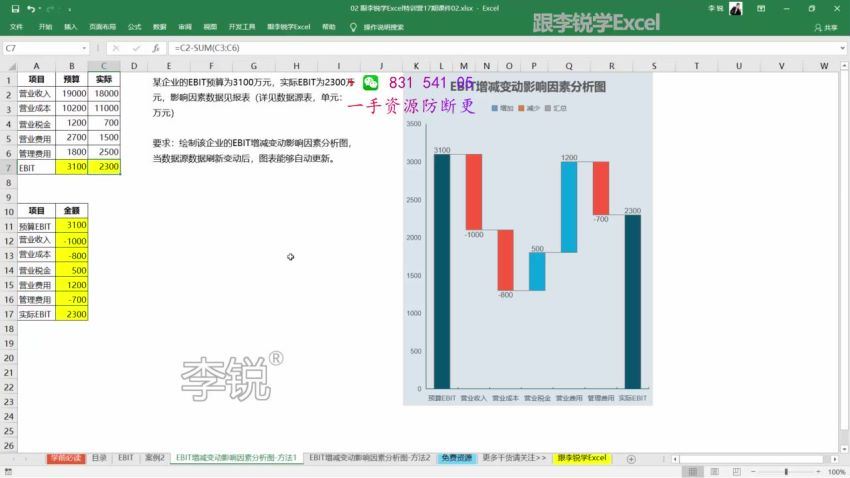Click the select-all corner of the grid
This screenshot has height=478, width=850.
click(x=9, y=66)
